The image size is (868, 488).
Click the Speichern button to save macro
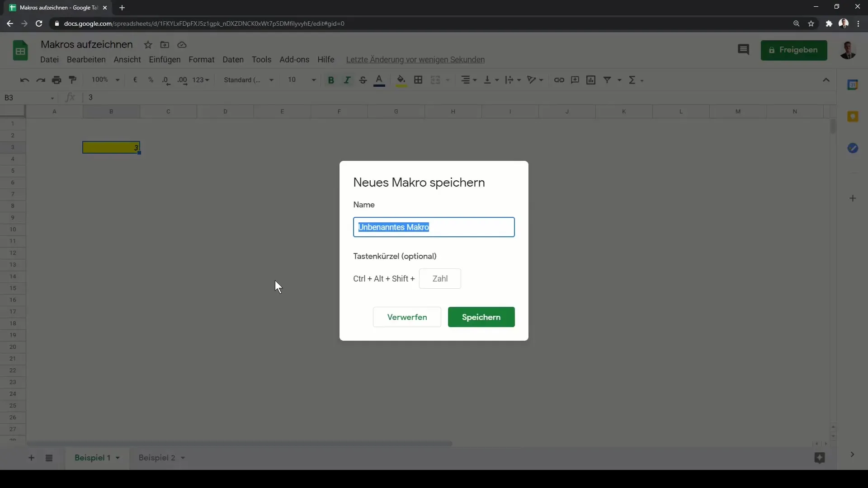coord(481,317)
